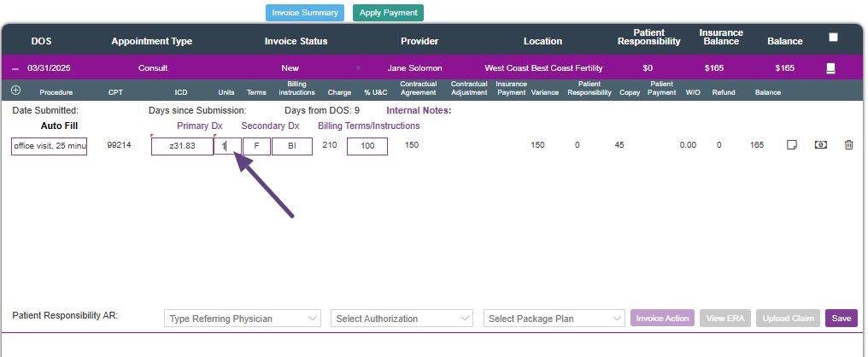
Task: Click the Invoice Action button
Action: pyautogui.click(x=662, y=319)
